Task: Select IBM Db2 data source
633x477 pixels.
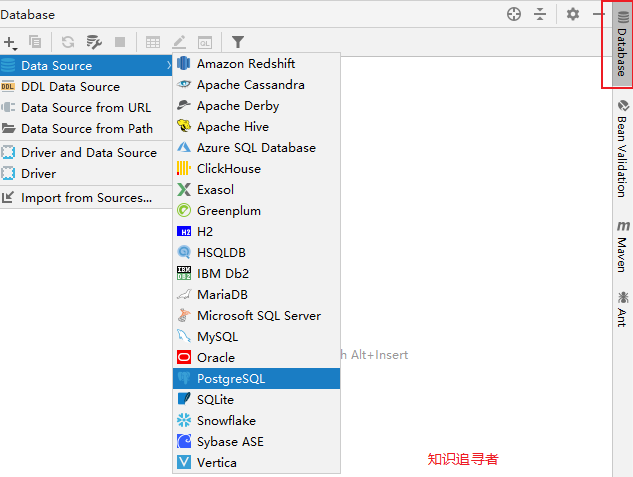Action: [256, 274]
